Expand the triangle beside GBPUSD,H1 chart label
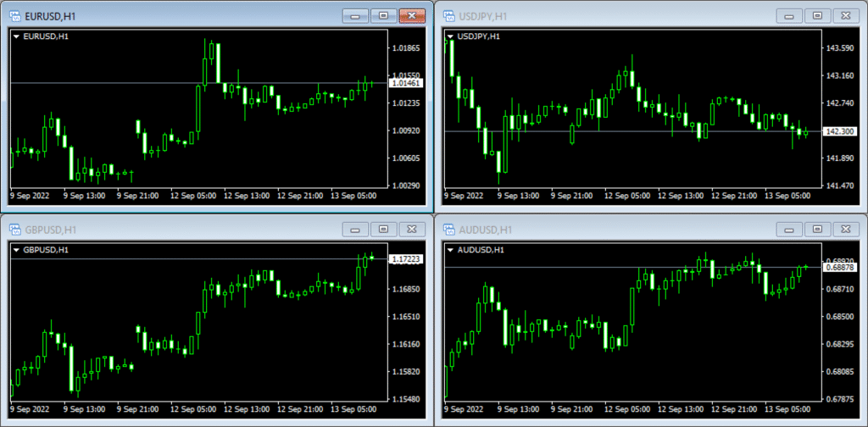This screenshot has height=427, width=868. tap(16, 250)
